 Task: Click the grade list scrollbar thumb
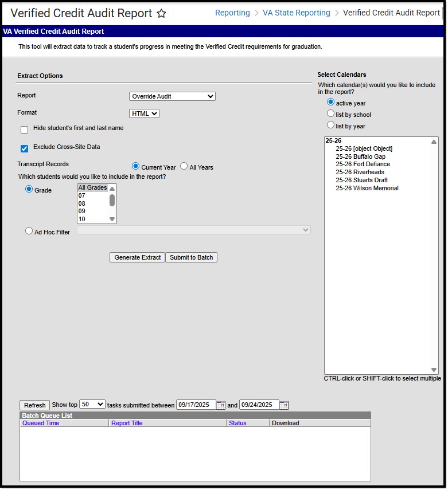[112, 201]
